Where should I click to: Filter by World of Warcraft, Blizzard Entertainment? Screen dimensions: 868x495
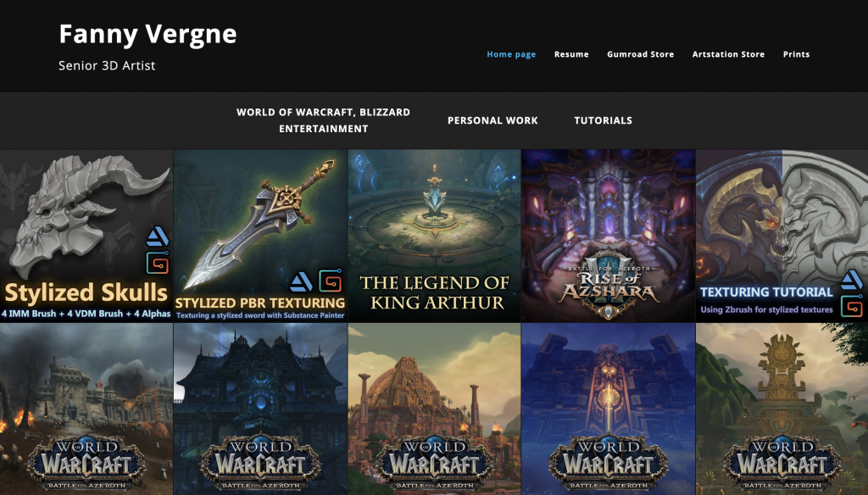click(x=323, y=120)
